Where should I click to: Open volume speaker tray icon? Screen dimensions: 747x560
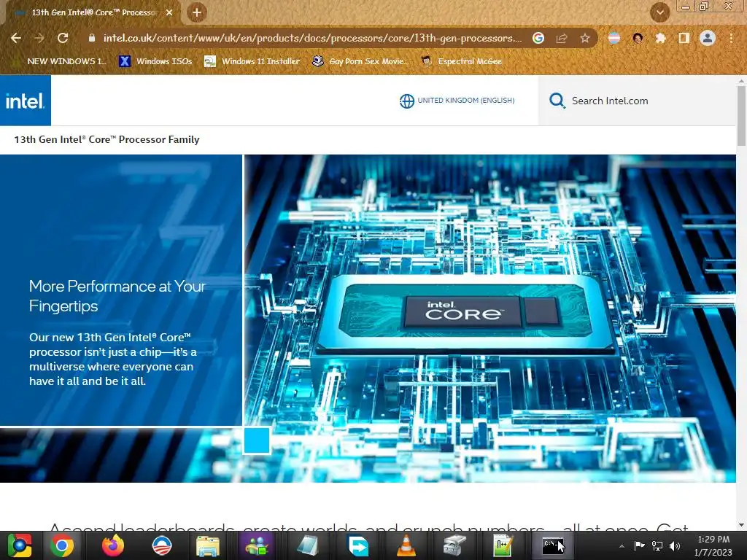click(x=675, y=545)
